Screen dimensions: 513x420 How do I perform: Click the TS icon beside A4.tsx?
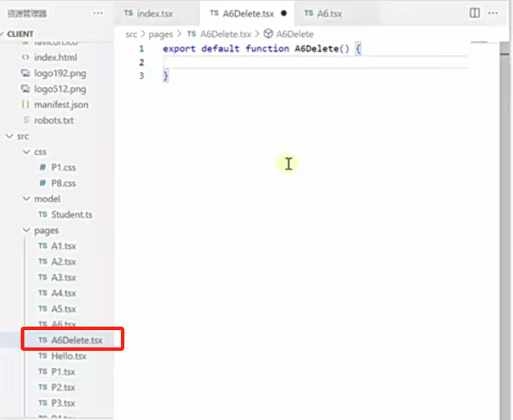[42, 293]
